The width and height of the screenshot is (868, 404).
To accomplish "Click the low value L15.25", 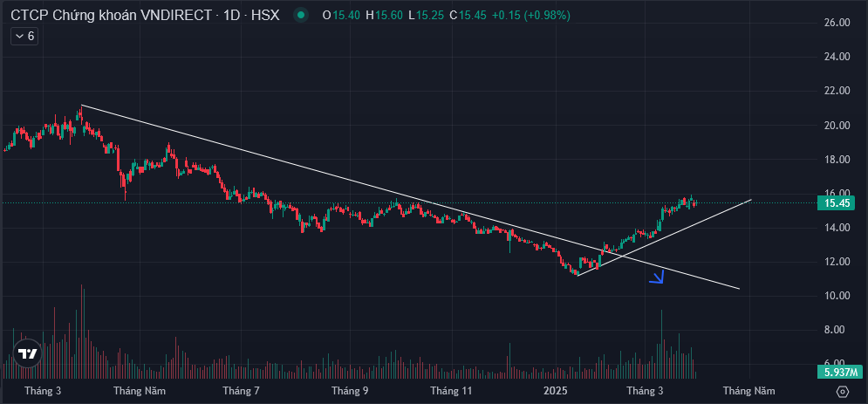I will coord(427,15).
